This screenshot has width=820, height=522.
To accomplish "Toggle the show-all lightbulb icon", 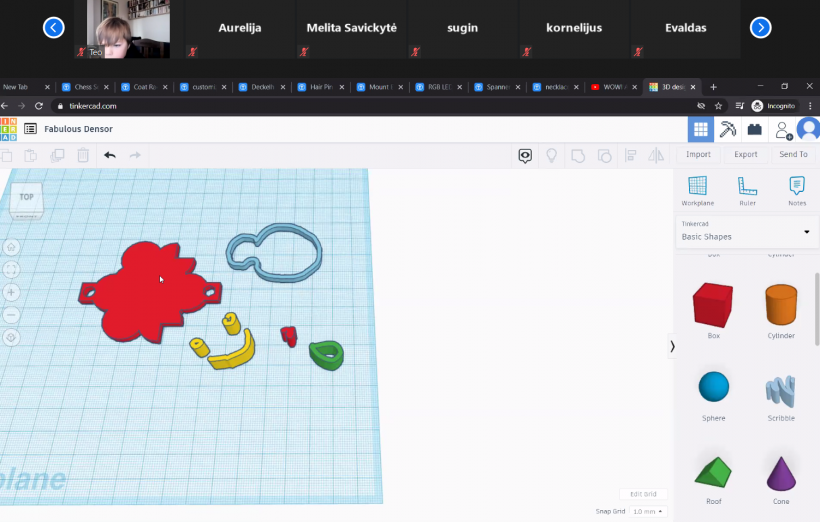I will (x=551, y=155).
